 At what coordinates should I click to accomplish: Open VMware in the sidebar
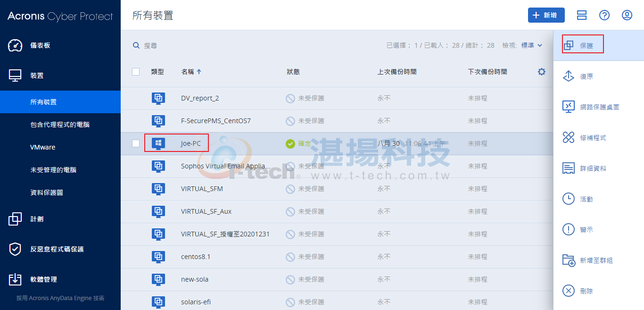coord(43,147)
